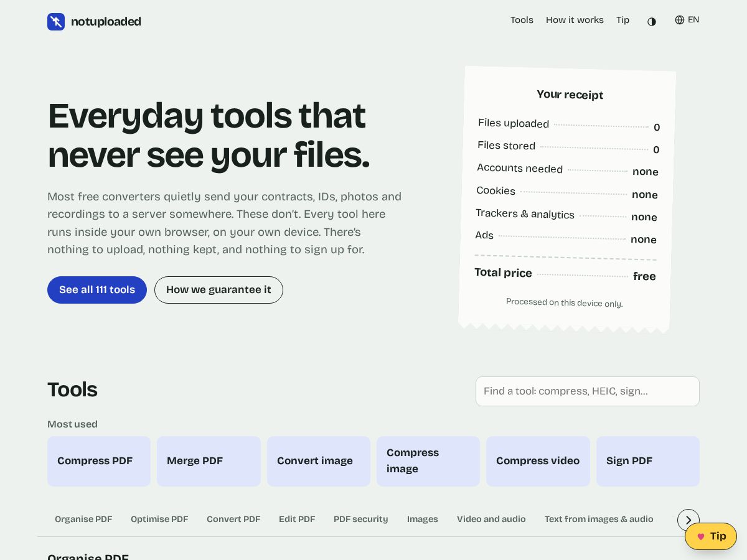Click the globe icon next to EN

680,20
